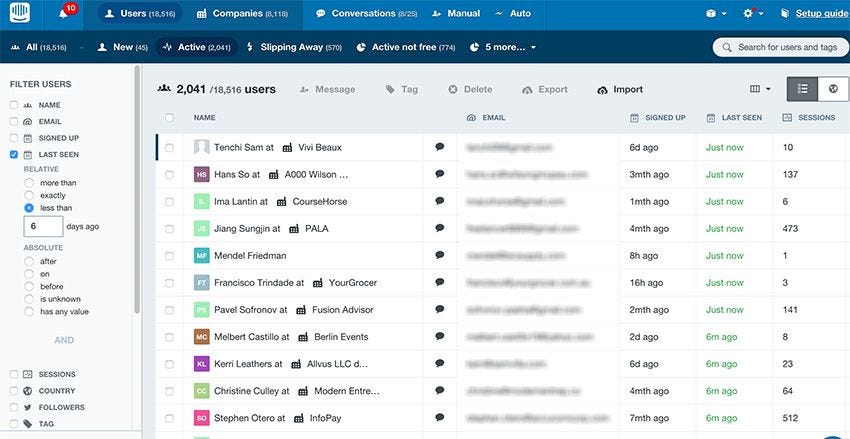Sort by the SIGNED UP column header
Screen dimensions: 850x439
pos(658,117)
